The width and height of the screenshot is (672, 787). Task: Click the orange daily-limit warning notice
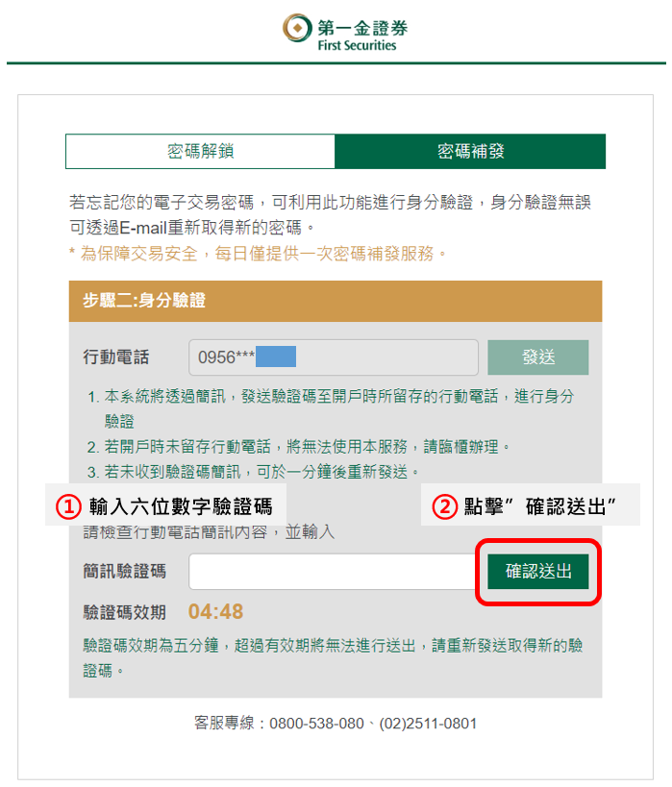258,254
